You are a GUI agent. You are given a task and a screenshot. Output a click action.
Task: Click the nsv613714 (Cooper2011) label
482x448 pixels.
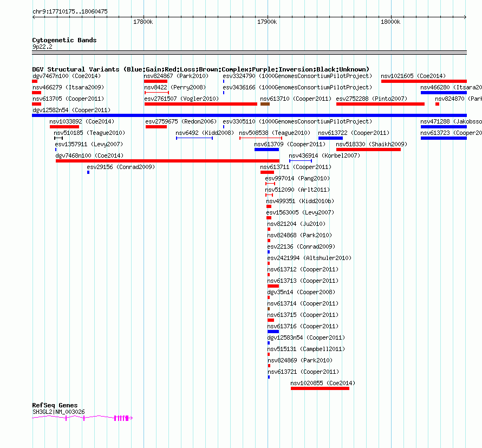coord(303,303)
